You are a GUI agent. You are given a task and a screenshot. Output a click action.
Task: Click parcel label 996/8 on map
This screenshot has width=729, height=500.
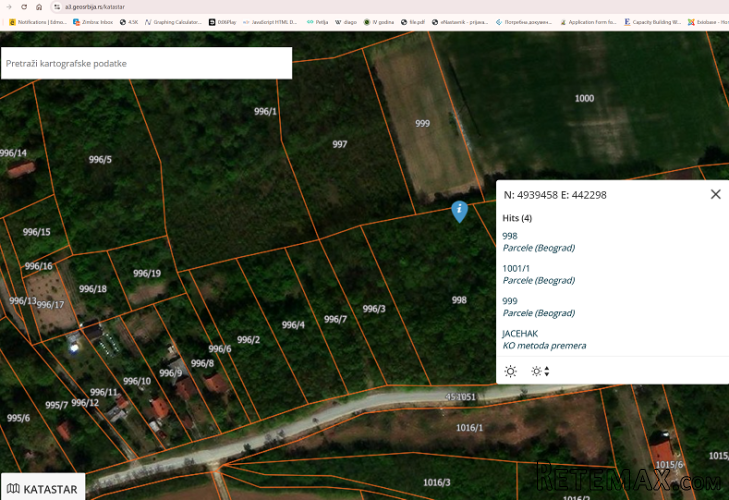202,363
